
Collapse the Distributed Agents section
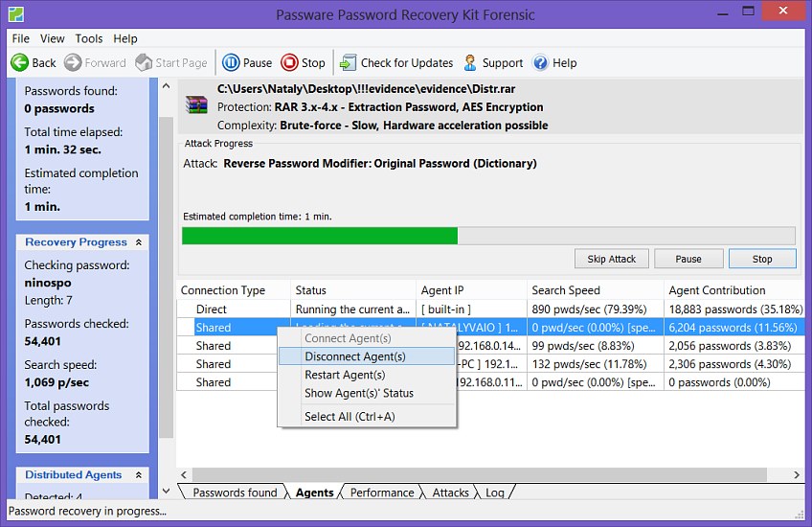[x=139, y=474]
